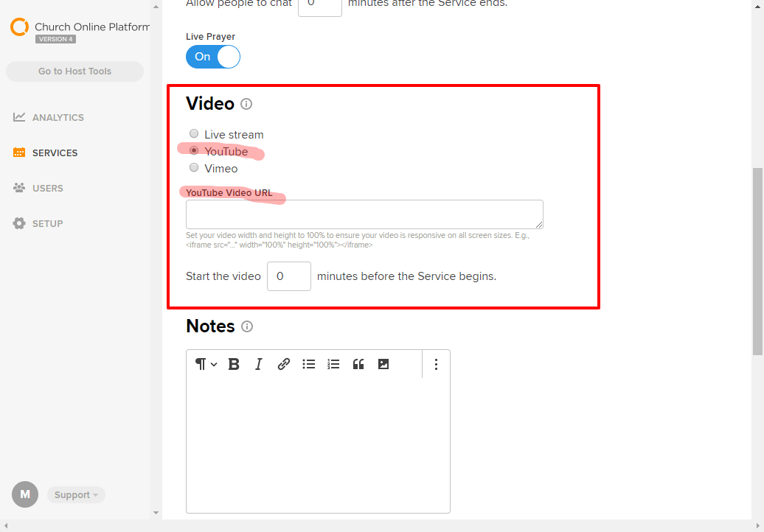Insert a link in Notes editor

click(x=284, y=364)
